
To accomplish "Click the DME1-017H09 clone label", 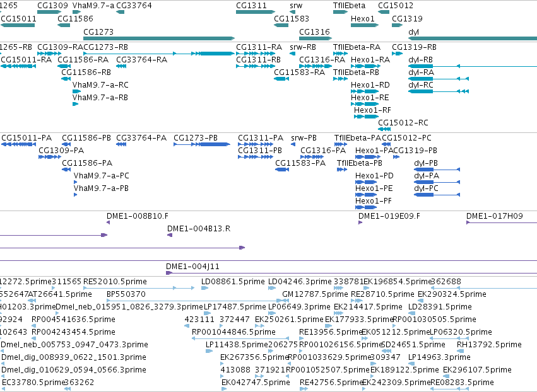I will 495,216.
